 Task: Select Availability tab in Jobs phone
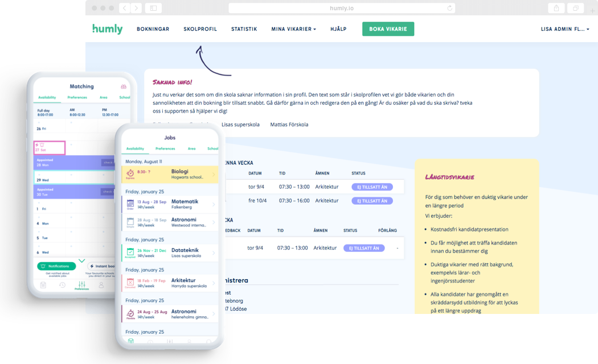pos(135,148)
